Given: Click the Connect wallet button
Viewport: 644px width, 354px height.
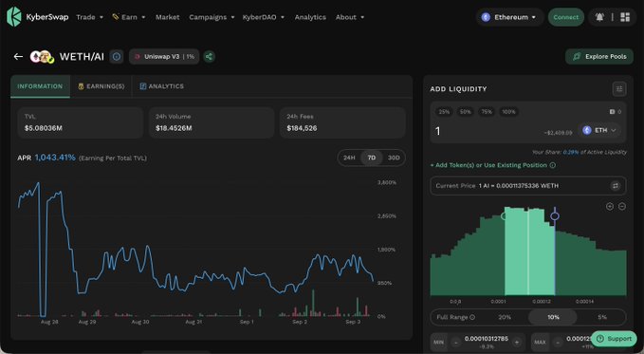Looking at the screenshot, I should coord(565,17).
